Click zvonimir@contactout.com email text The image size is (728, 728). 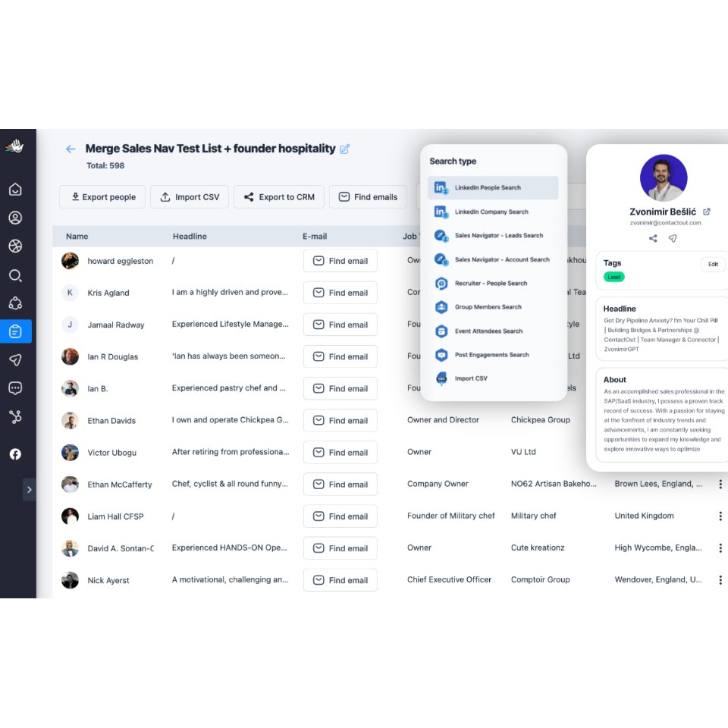(x=665, y=223)
